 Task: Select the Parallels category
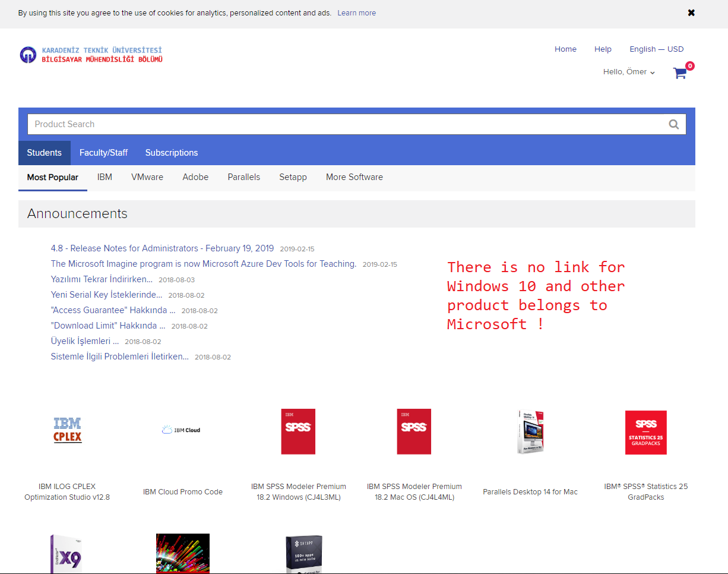pos(244,177)
